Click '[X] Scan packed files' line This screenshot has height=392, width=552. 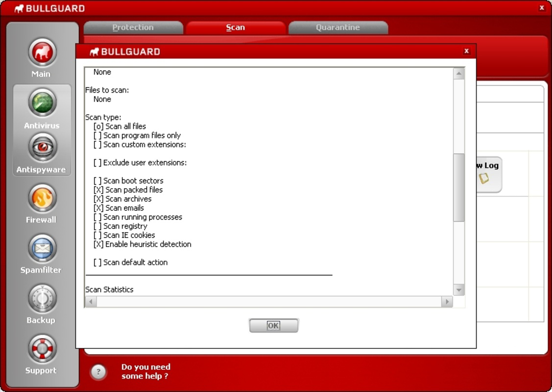point(128,190)
